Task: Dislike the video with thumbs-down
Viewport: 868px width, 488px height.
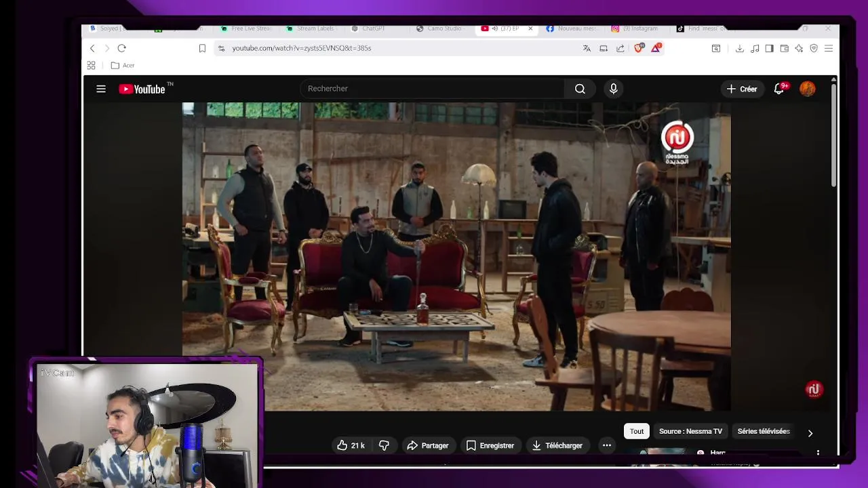Action: pyautogui.click(x=384, y=445)
